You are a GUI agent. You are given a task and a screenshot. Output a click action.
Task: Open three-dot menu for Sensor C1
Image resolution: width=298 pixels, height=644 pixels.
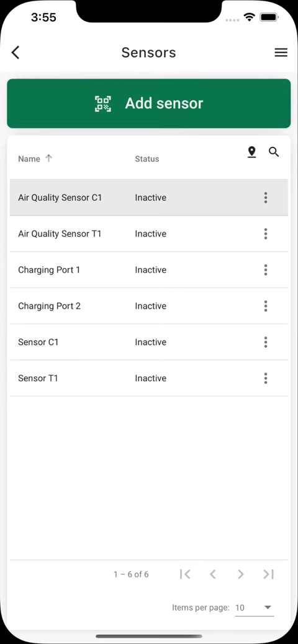(x=266, y=342)
